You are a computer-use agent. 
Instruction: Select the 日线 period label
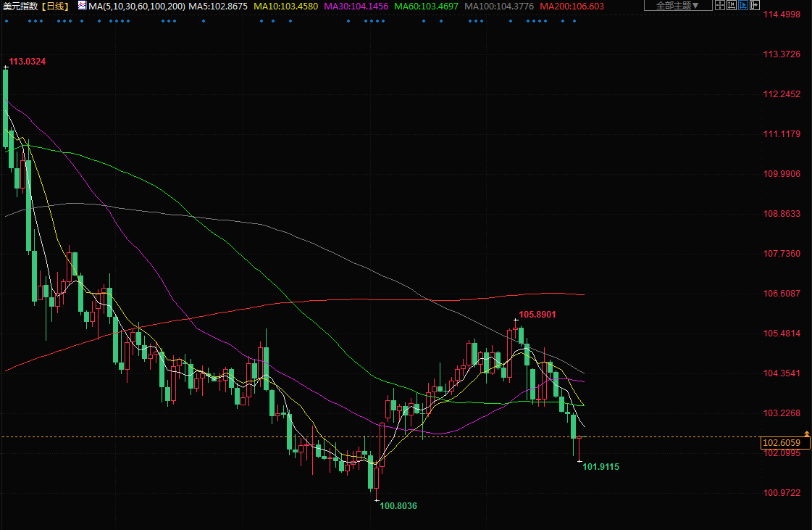click(x=56, y=6)
